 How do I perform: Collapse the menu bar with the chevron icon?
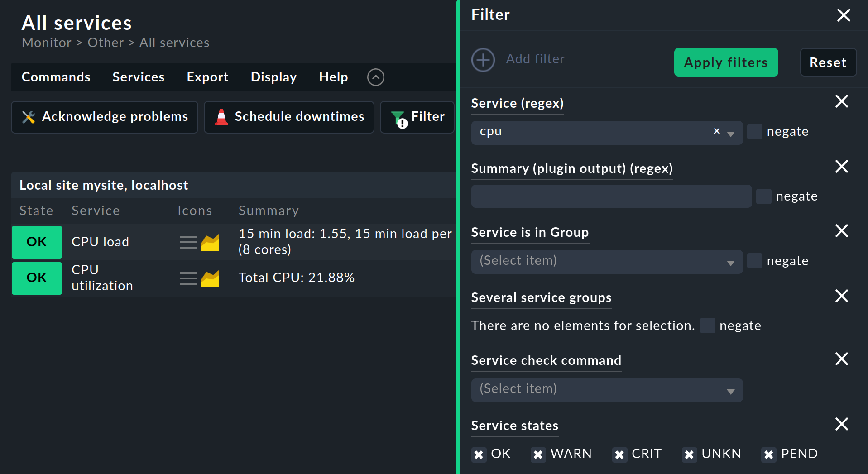tap(375, 77)
